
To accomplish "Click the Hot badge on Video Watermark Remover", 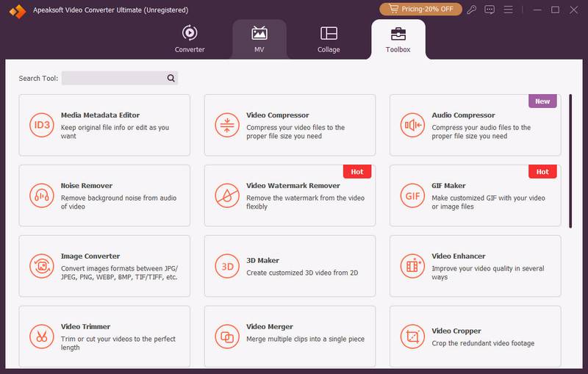I will pyautogui.click(x=357, y=172).
